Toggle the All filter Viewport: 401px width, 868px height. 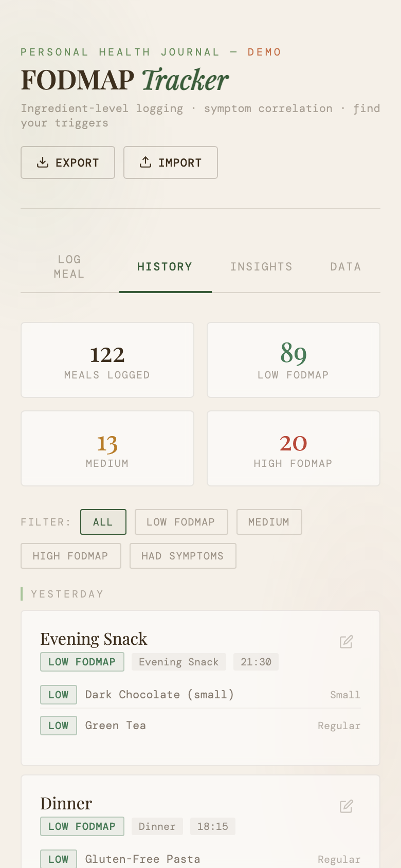click(103, 522)
